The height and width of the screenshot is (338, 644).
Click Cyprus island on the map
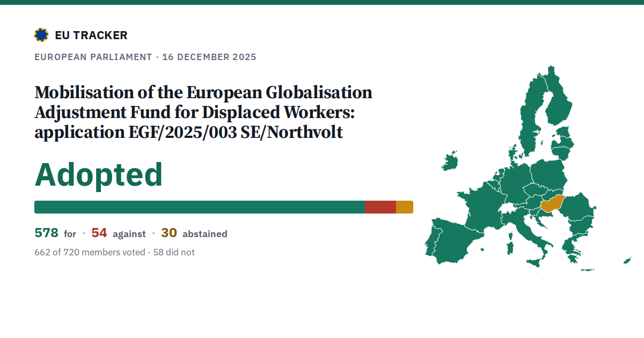627,260
